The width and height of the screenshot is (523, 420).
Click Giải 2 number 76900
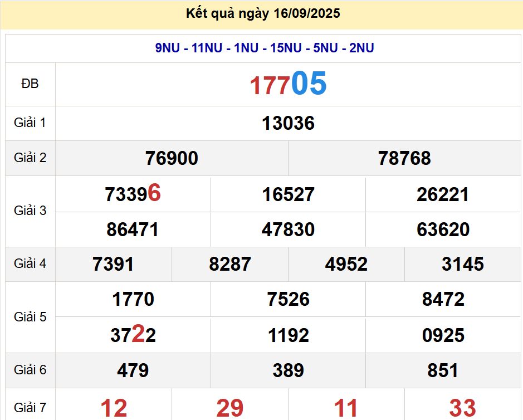coord(172,158)
